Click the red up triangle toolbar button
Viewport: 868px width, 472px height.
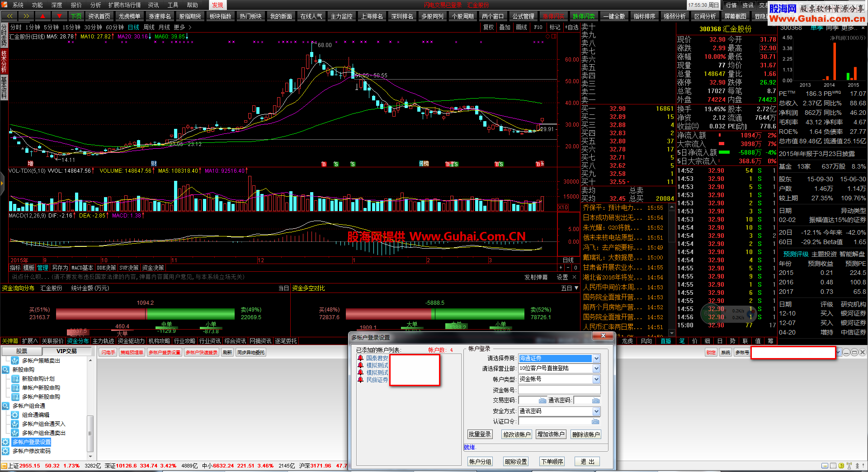coord(42,16)
